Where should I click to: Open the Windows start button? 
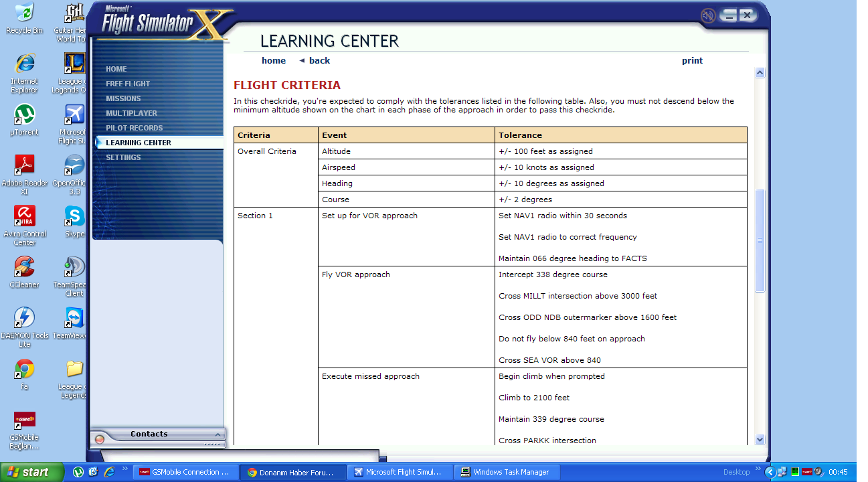[32, 472]
